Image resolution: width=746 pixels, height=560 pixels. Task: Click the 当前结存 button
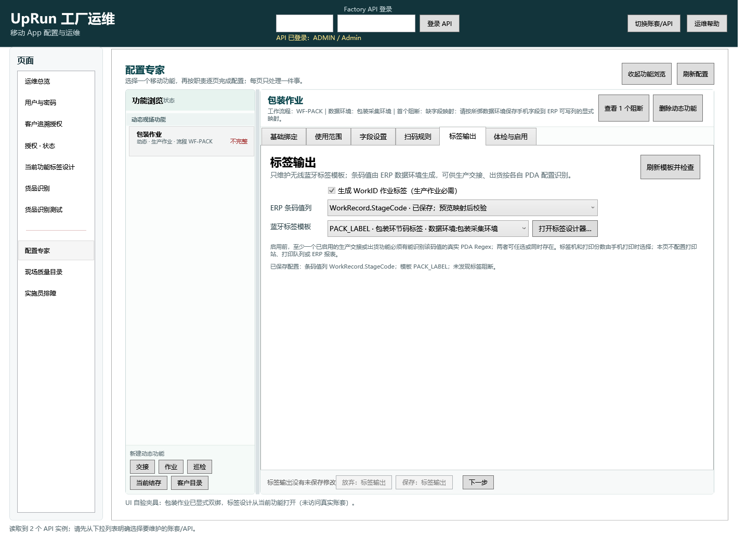149,483
